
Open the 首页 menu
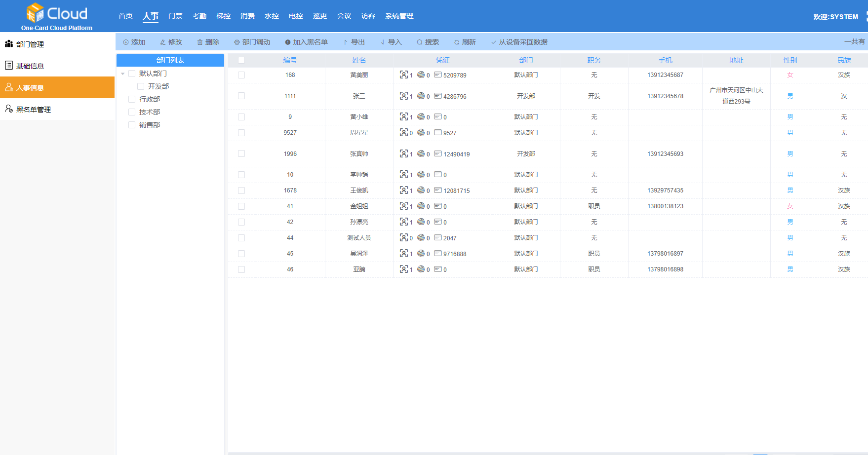(x=126, y=16)
